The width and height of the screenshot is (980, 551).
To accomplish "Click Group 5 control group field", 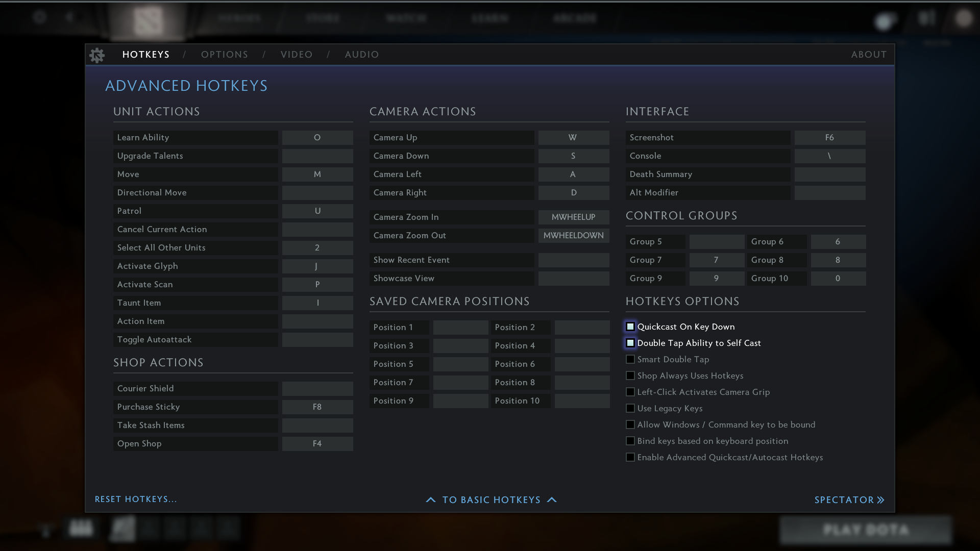I will (716, 241).
